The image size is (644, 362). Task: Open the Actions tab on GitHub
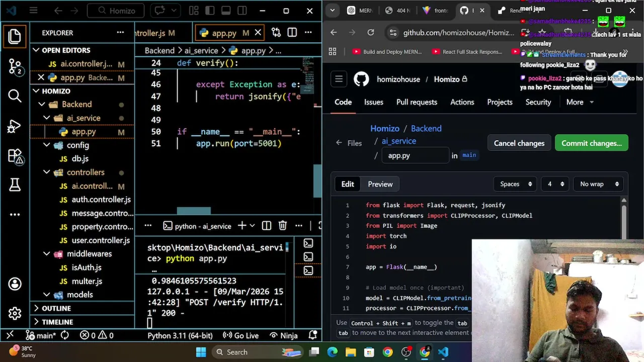point(462,102)
